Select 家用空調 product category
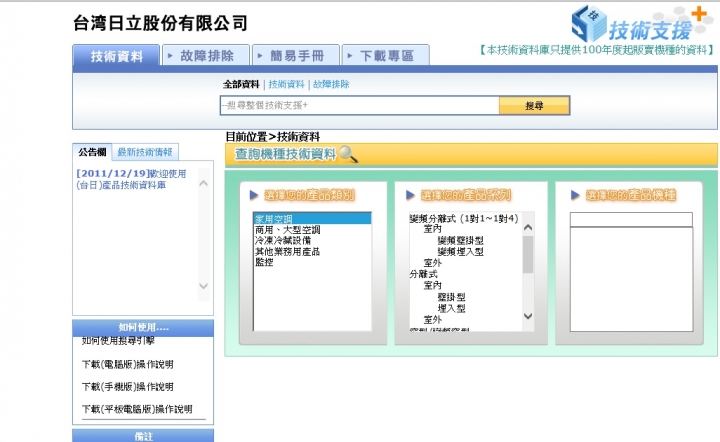The width and height of the screenshot is (720, 442). pos(312,219)
